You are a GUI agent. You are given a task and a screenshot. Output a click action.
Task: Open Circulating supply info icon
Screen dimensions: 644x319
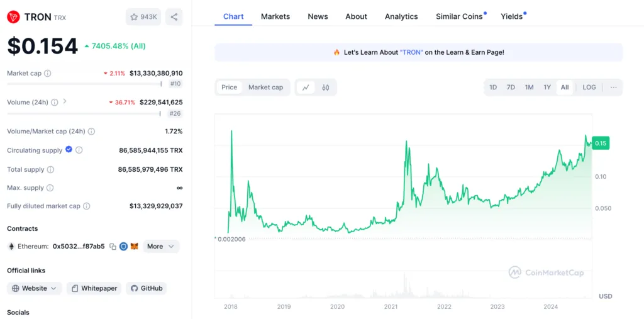tap(79, 150)
